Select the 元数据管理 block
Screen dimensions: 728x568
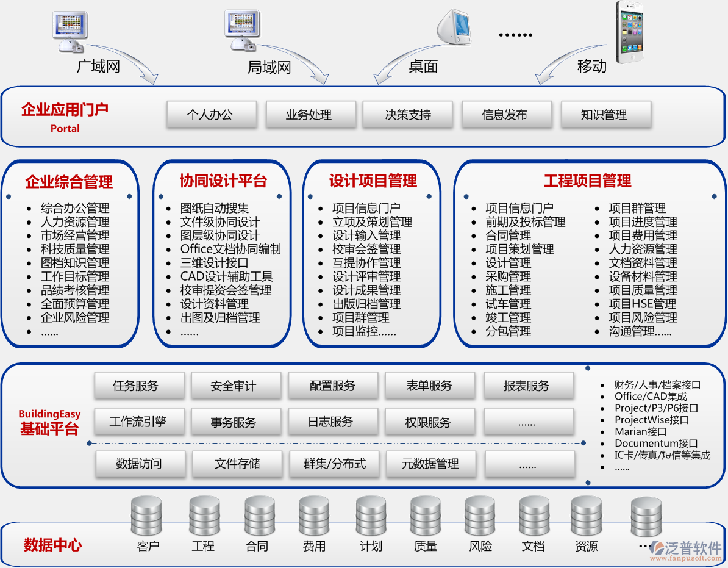[430, 464]
